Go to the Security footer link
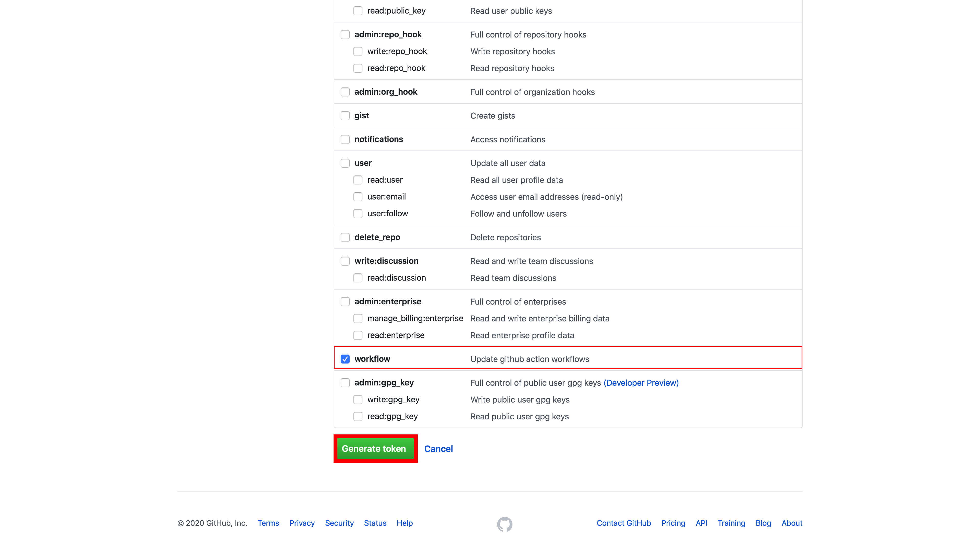 pyautogui.click(x=339, y=523)
